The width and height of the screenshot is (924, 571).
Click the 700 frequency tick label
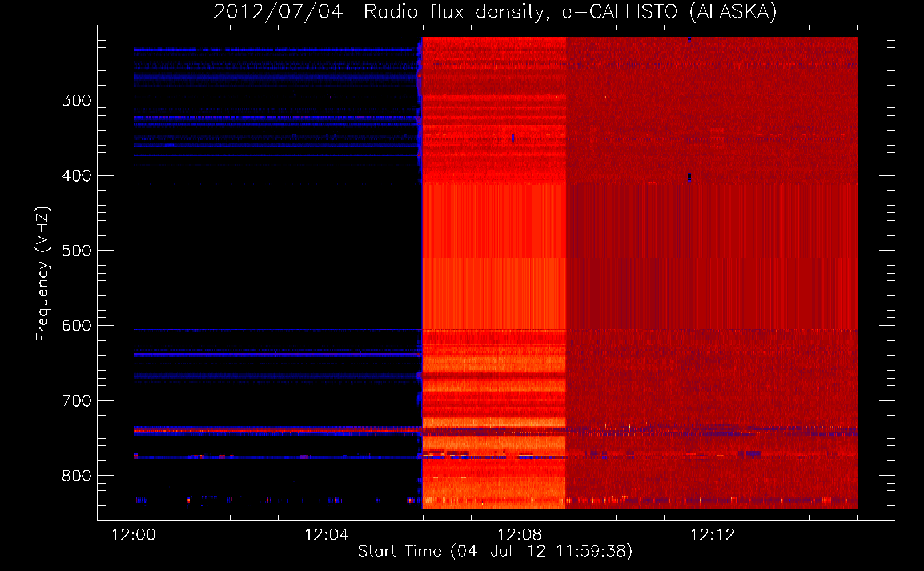[77, 401]
